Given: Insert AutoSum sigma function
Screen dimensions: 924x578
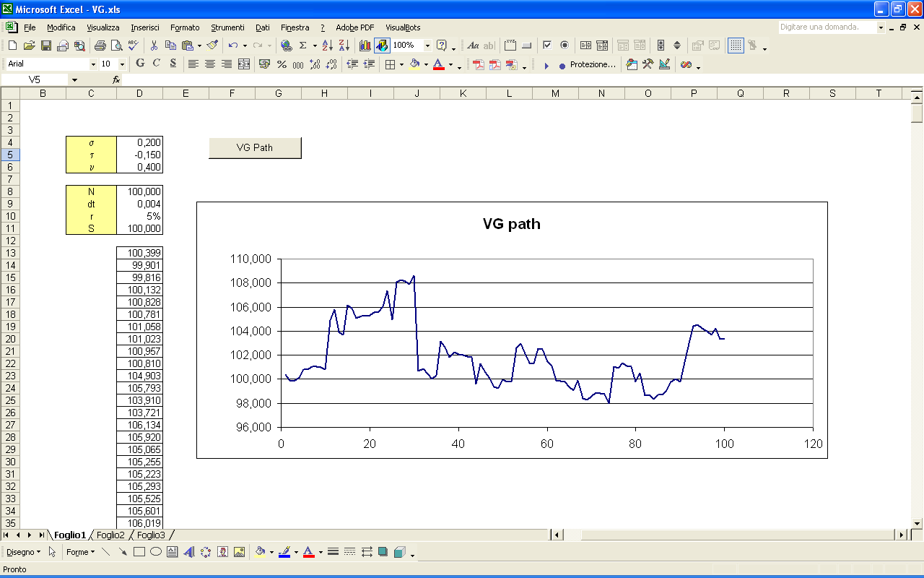Looking at the screenshot, I should [x=302, y=46].
